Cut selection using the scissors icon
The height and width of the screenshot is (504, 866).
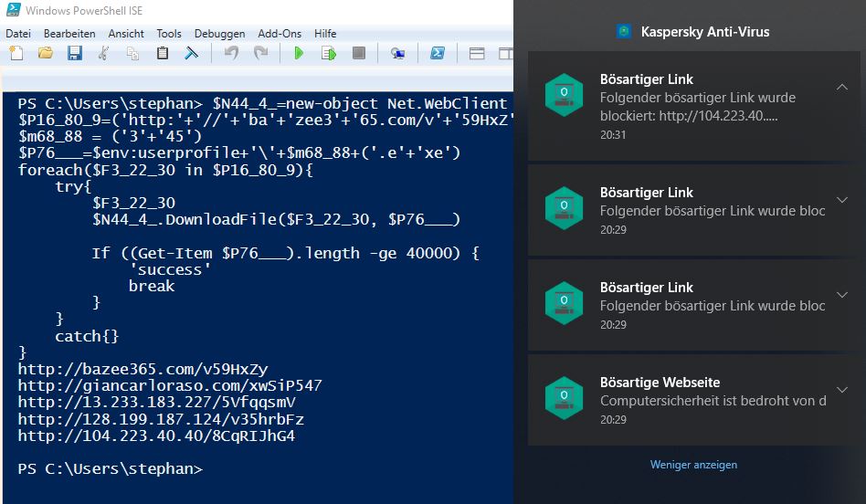click(103, 53)
